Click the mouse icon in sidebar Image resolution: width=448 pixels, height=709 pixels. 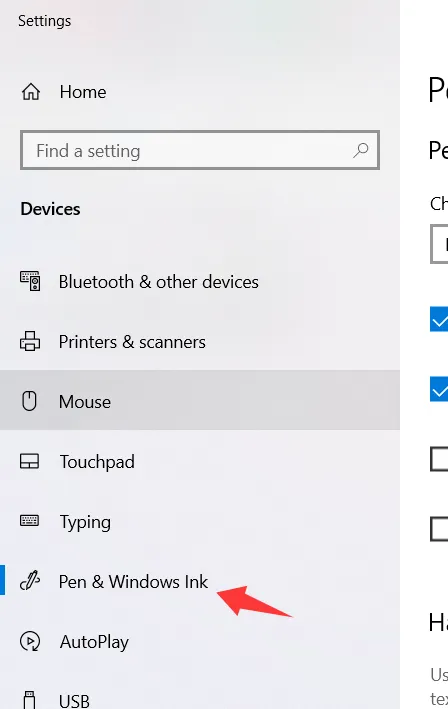click(29, 401)
